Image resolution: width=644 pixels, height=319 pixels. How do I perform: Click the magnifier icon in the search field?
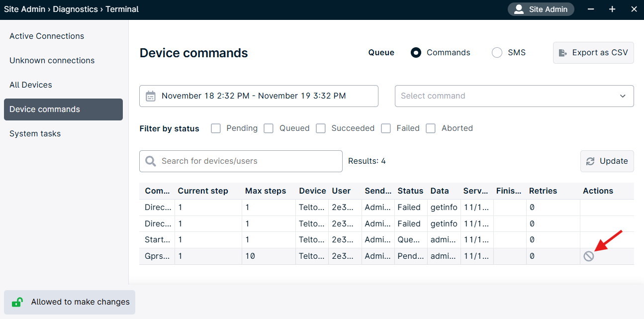151,161
